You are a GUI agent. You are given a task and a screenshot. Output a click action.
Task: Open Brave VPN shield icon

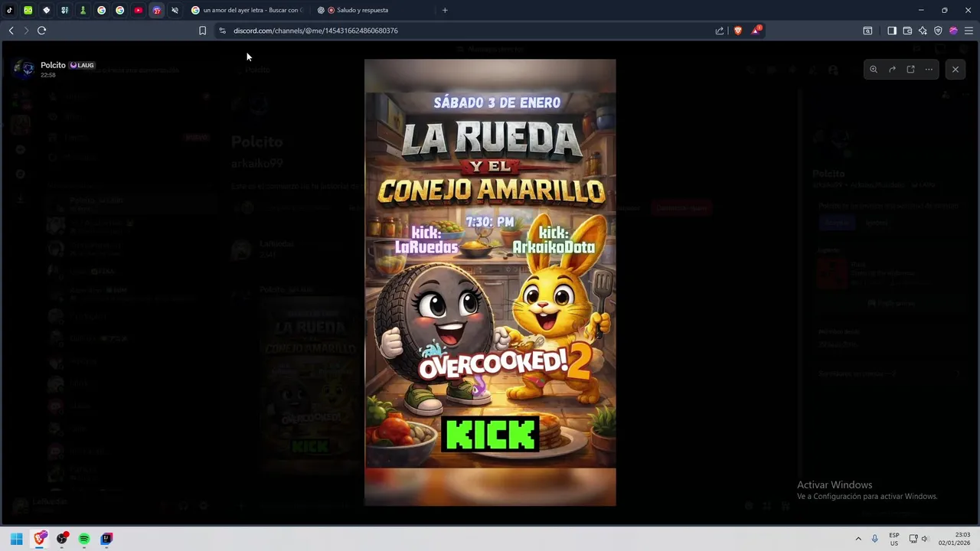938,31
